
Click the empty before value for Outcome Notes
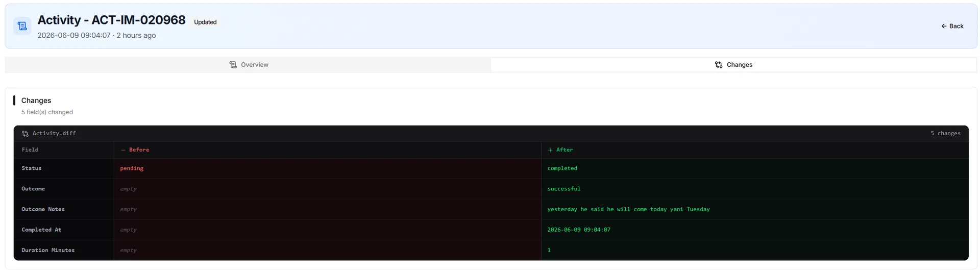pos(128,209)
